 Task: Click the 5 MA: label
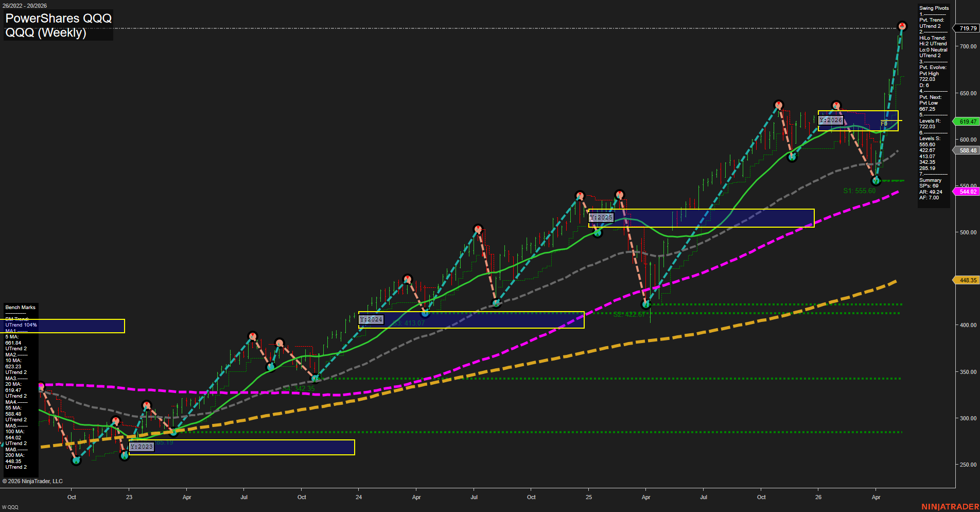tap(12, 337)
